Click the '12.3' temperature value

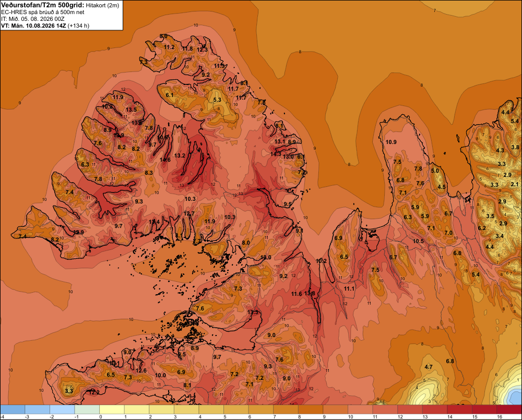pyautogui.click(x=202, y=50)
